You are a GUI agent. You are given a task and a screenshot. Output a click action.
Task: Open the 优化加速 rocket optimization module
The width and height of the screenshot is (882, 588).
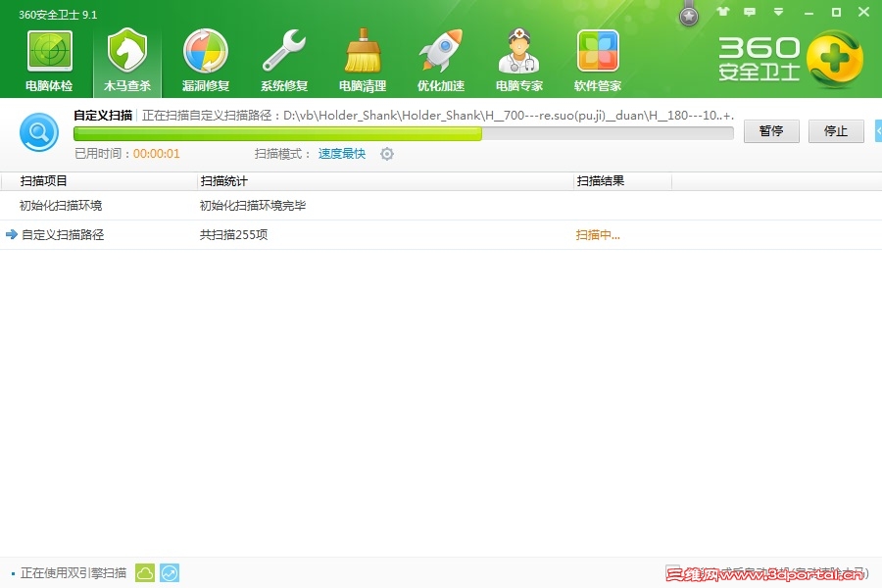pyautogui.click(x=441, y=61)
